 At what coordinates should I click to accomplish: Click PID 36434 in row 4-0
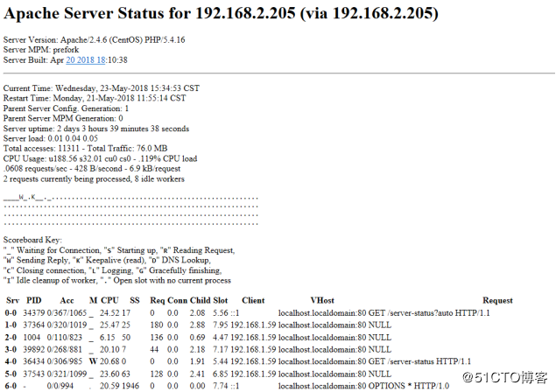point(34,361)
